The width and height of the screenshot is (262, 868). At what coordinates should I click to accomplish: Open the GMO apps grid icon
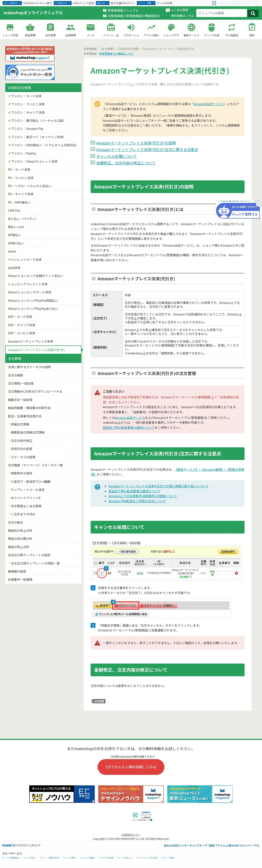click(214, 3)
